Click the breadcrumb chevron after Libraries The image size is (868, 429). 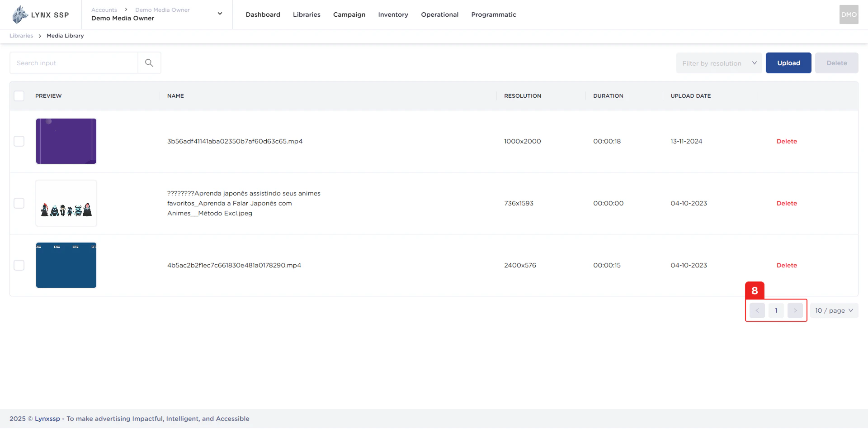click(x=40, y=36)
